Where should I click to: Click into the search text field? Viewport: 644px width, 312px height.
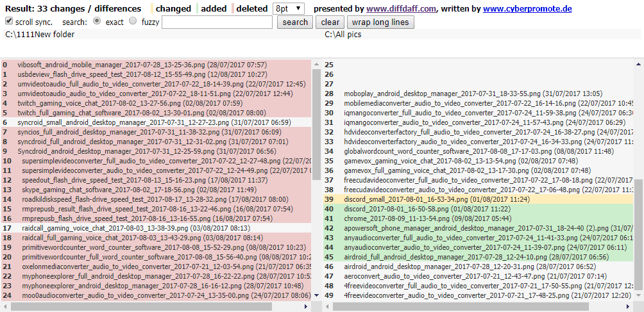217,22
